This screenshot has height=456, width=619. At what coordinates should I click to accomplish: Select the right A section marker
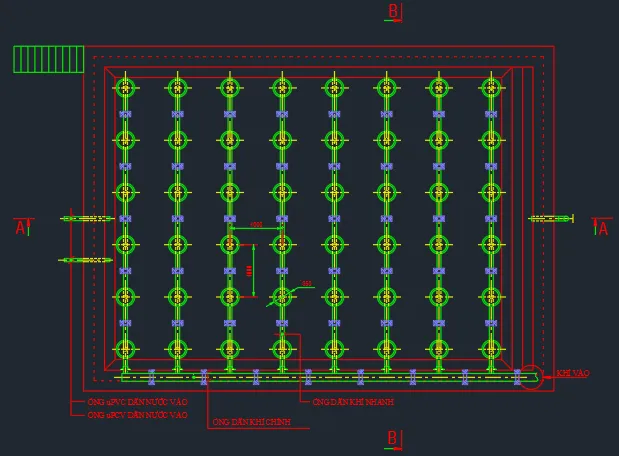[x=601, y=228]
